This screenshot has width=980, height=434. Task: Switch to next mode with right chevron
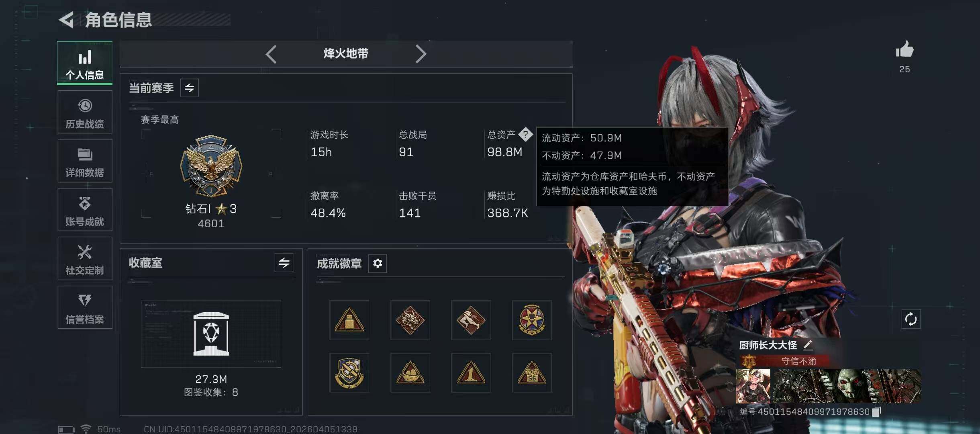click(421, 54)
